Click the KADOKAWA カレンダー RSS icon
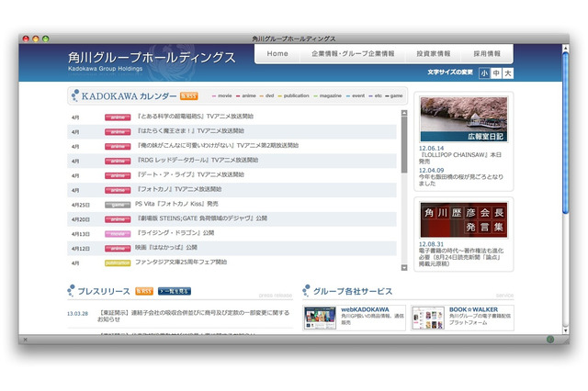Image resolution: width=588 pixels, height=391 pixels. [x=188, y=95]
